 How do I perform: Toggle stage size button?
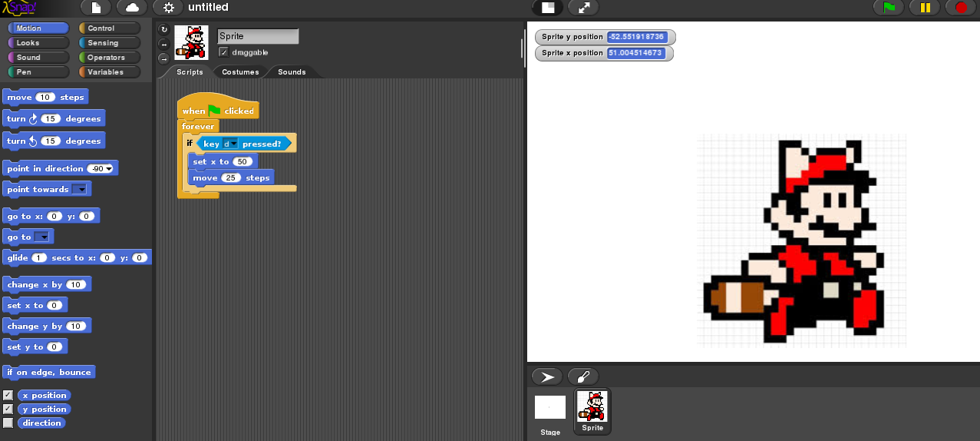(548, 8)
